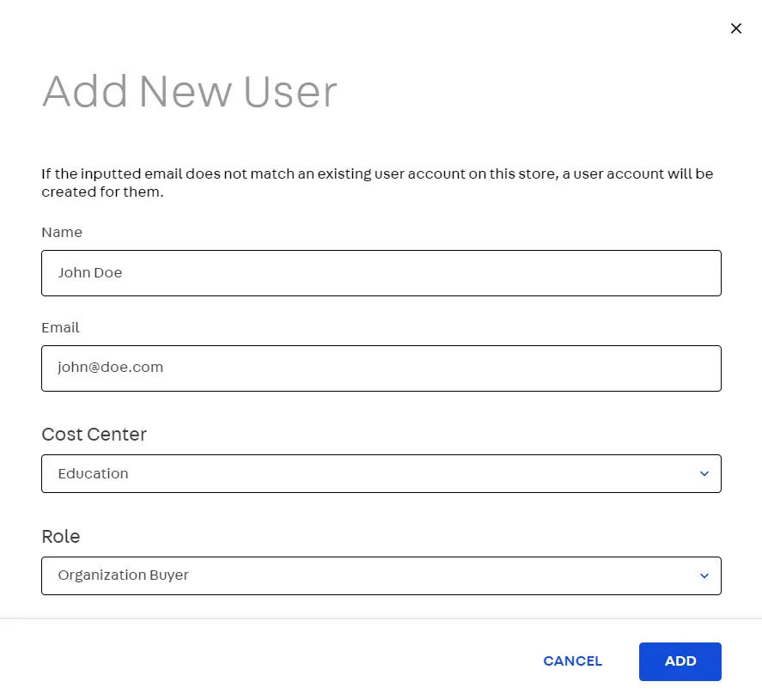Open the Cost Center dropdown showing Education

381,473
